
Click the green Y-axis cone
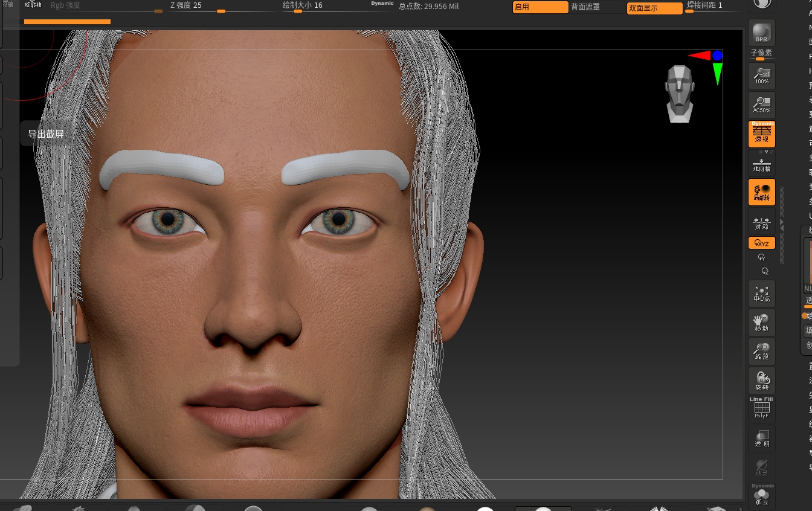pos(717,74)
